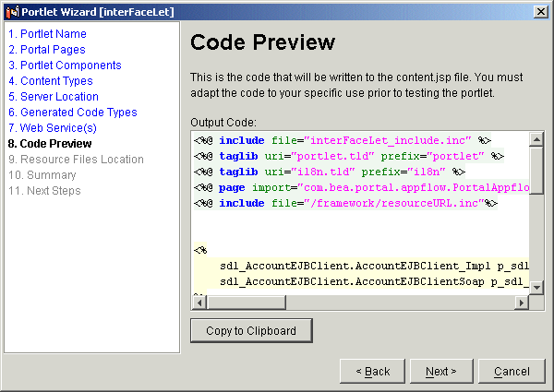Copy output code with Copy to Clipboard
This screenshot has height=392, width=554.
(251, 330)
